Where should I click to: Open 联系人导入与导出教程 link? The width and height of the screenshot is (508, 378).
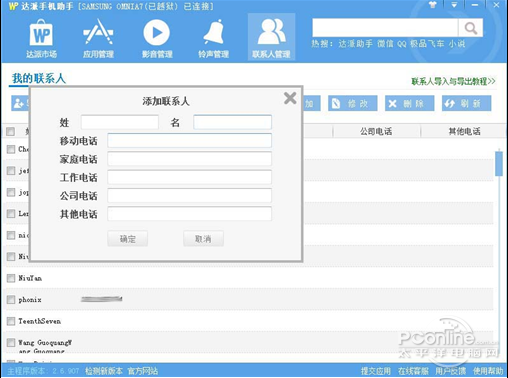pos(453,81)
